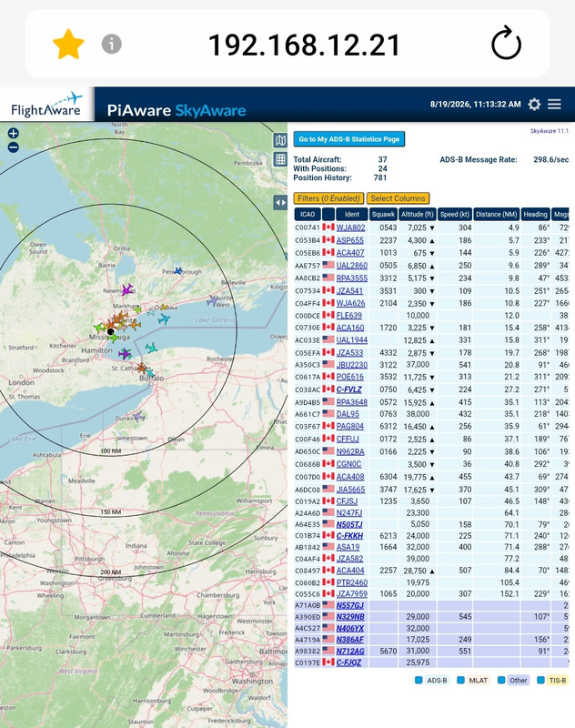Open flight ASP655 link
Viewport: 575px width, 728px height.
click(350, 240)
